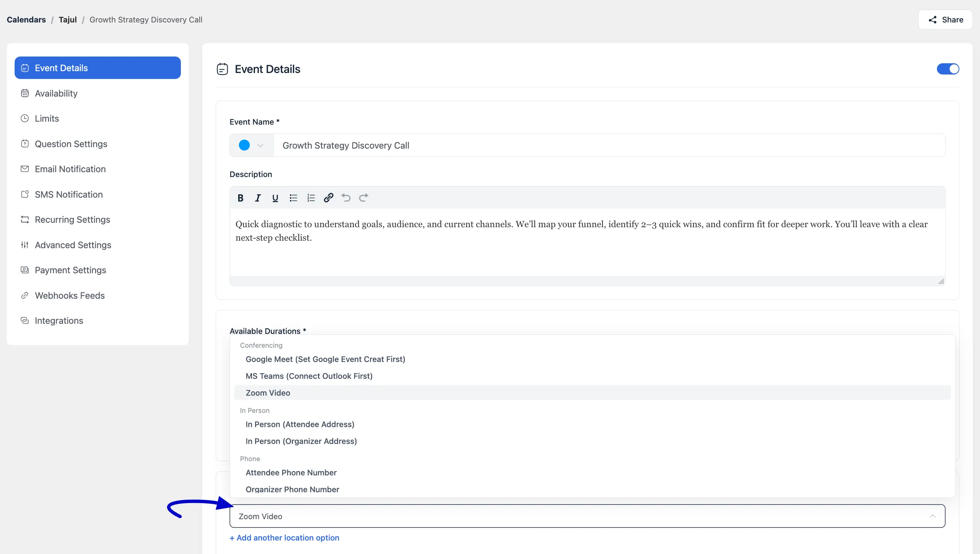Click the description editor resize handle
Screen dimensions: 980x554
click(x=941, y=281)
